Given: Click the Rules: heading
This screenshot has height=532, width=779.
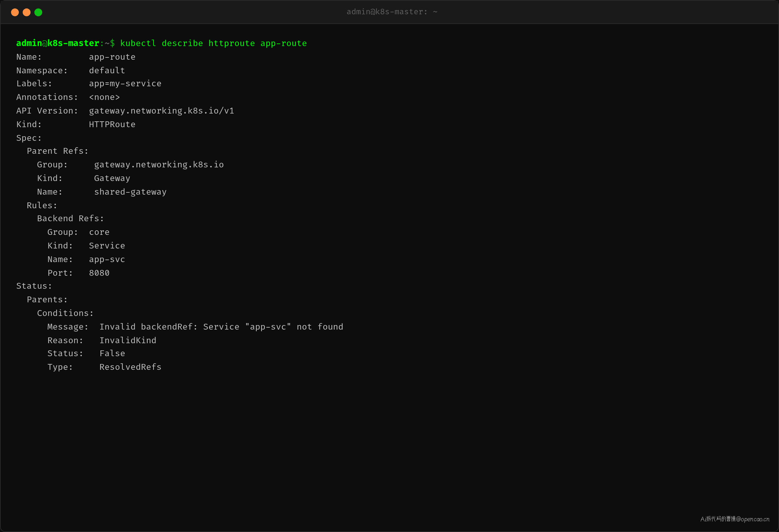Looking at the screenshot, I should click(42, 205).
